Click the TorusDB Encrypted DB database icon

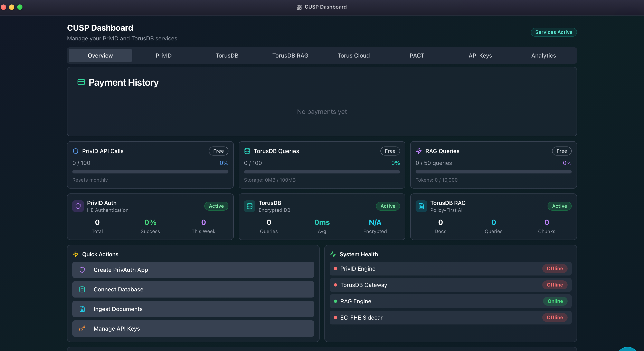click(249, 206)
